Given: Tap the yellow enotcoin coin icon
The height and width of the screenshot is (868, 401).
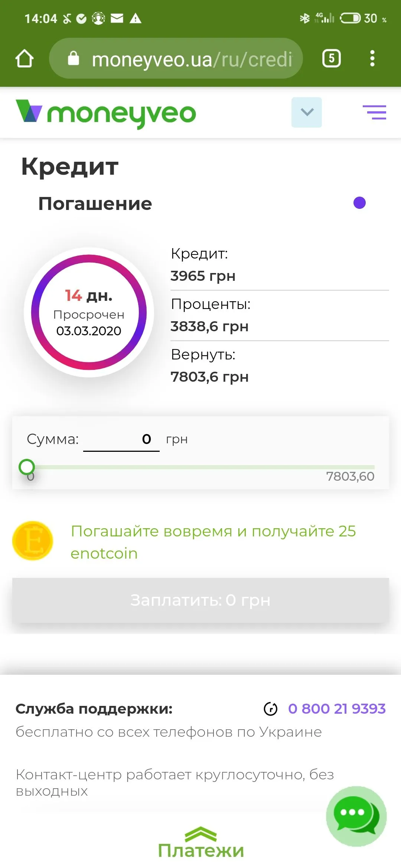Looking at the screenshot, I should (33, 541).
